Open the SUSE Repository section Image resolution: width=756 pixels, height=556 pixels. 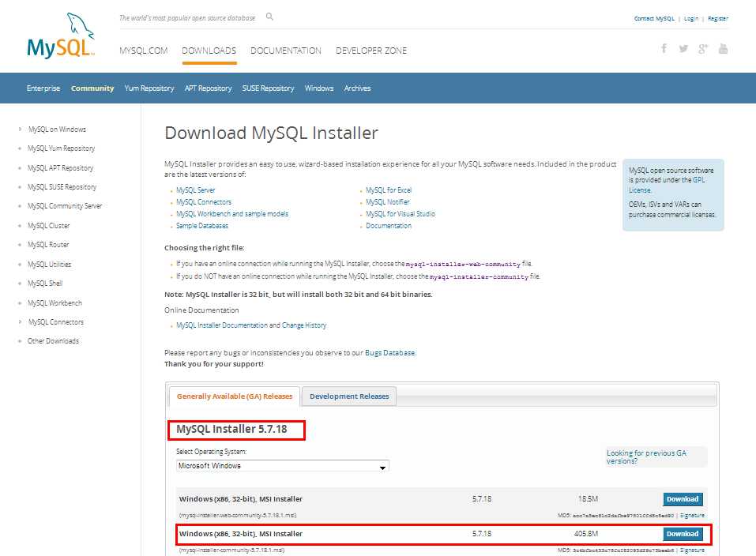coord(268,88)
